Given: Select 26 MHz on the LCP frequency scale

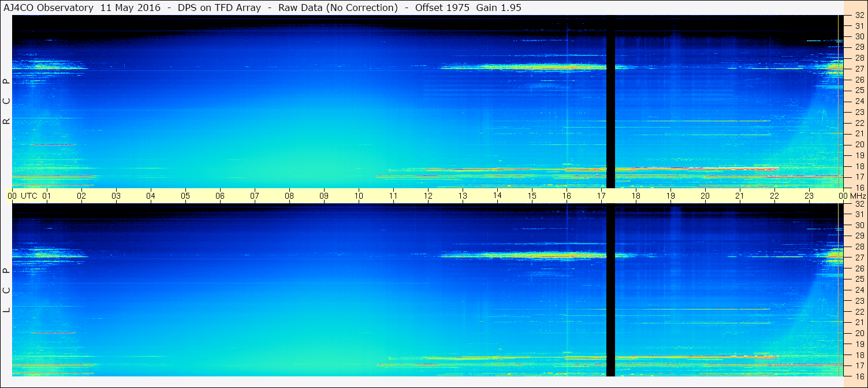Looking at the screenshot, I should click(859, 268).
